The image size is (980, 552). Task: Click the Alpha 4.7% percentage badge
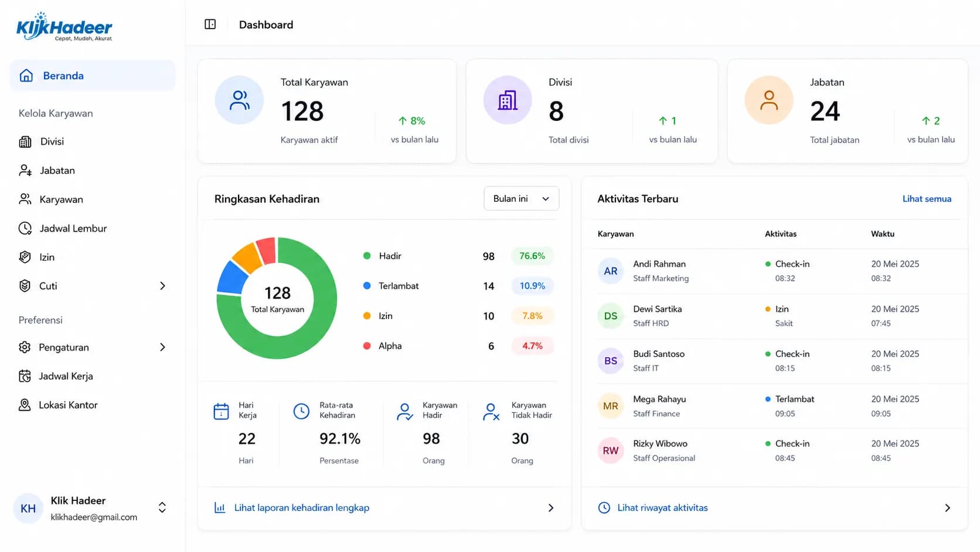[x=532, y=346]
